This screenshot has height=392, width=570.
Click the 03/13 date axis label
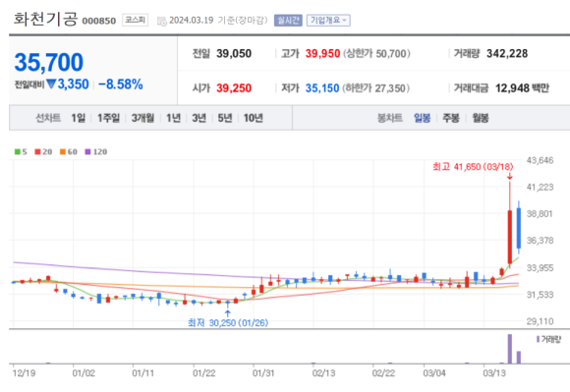click(x=493, y=373)
